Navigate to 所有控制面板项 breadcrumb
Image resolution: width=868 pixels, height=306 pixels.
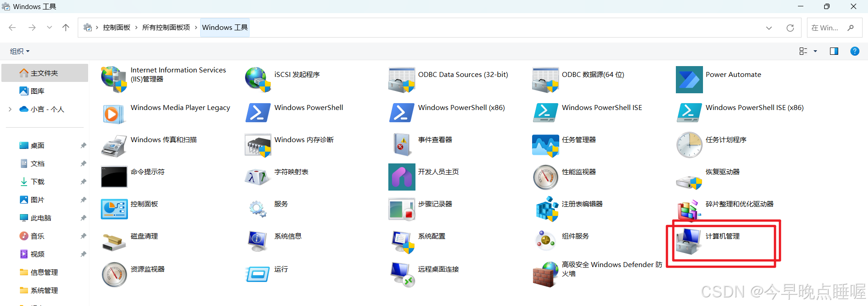[166, 28]
